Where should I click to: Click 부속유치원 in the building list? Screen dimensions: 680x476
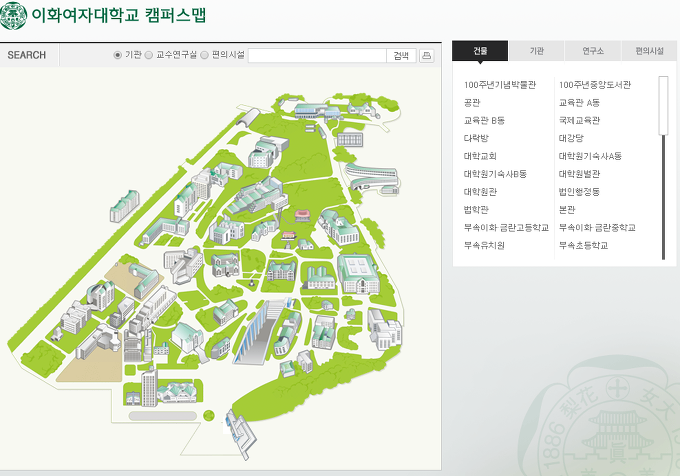(484, 245)
